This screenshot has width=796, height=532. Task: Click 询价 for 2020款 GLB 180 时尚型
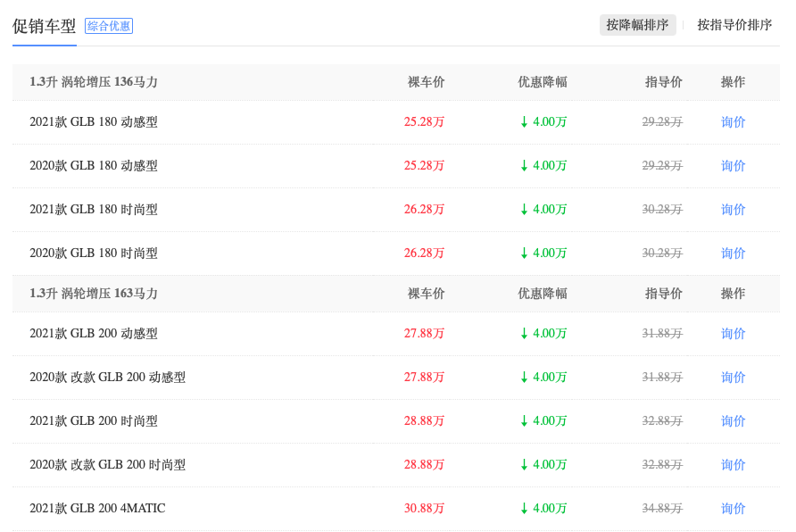733,254
